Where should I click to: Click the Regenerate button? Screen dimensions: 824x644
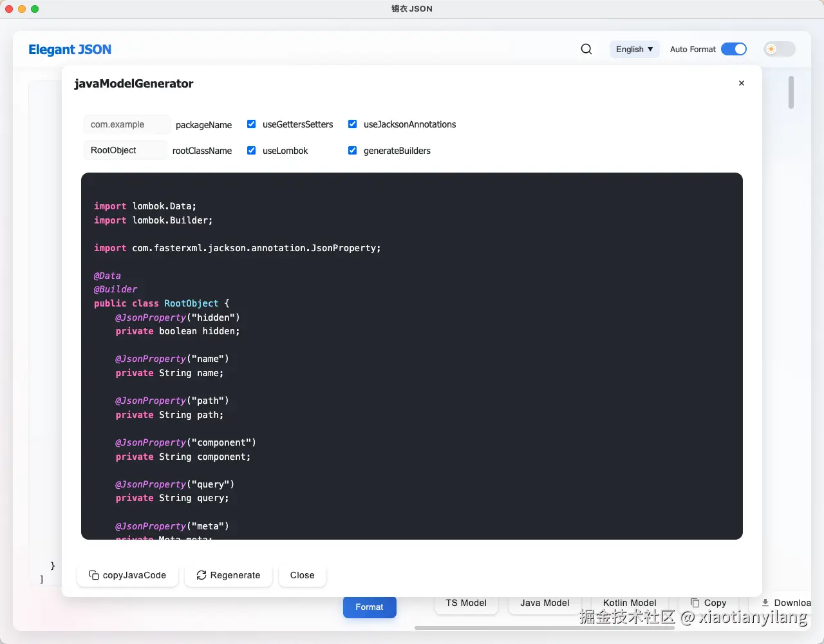coord(229,575)
